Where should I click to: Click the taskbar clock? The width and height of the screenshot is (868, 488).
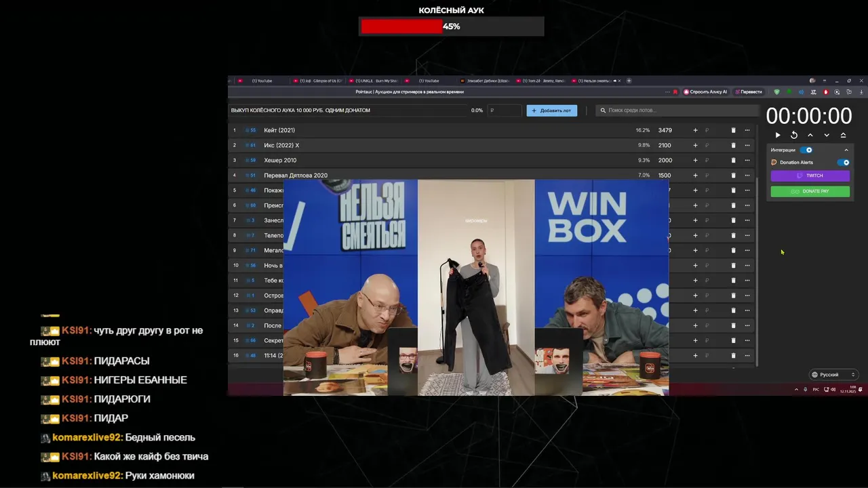(x=848, y=390)
